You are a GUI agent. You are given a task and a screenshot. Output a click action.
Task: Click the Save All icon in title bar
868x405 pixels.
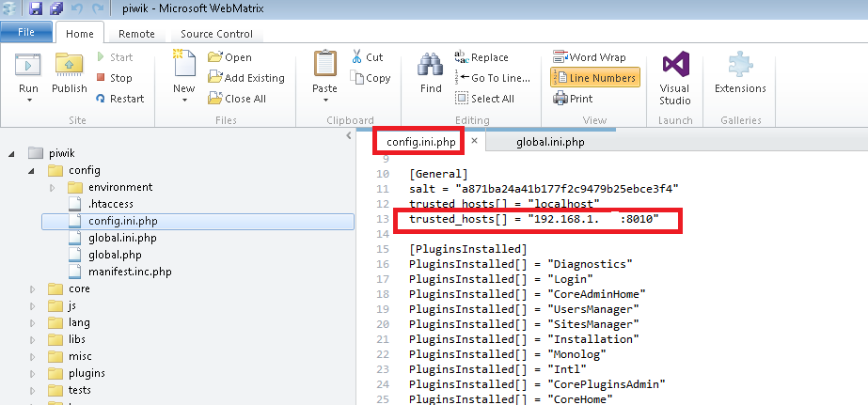56,8
